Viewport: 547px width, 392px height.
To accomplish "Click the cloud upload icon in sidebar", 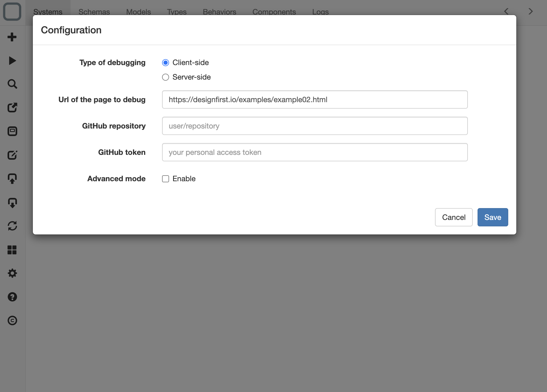I will (12, 179).
